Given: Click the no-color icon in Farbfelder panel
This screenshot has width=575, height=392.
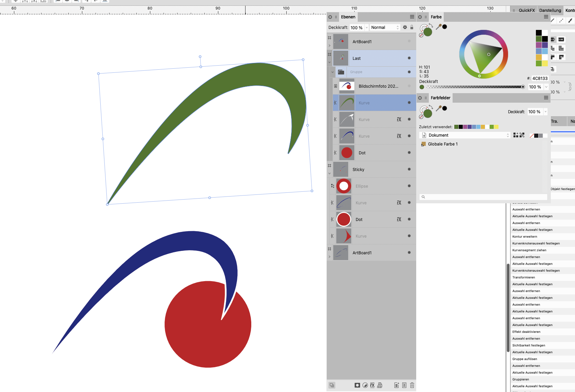Looking at the screenshot, I should pos(421,117).
